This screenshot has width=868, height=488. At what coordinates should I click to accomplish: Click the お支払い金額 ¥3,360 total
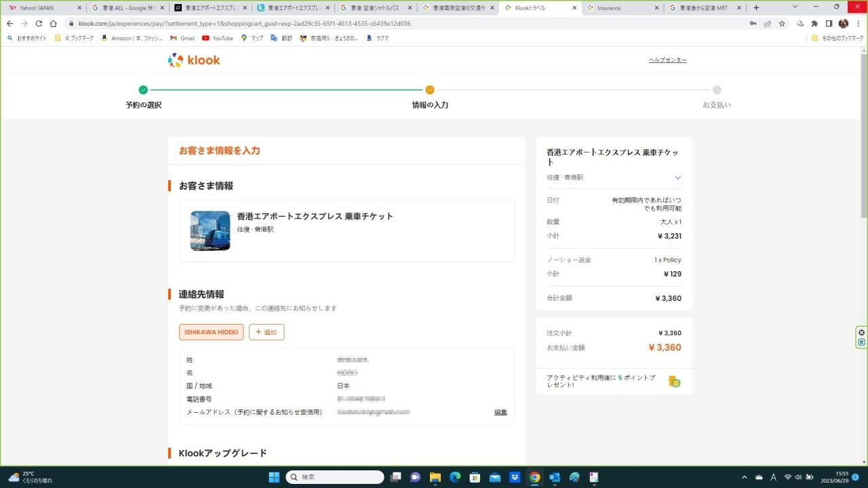pos(665,348)
